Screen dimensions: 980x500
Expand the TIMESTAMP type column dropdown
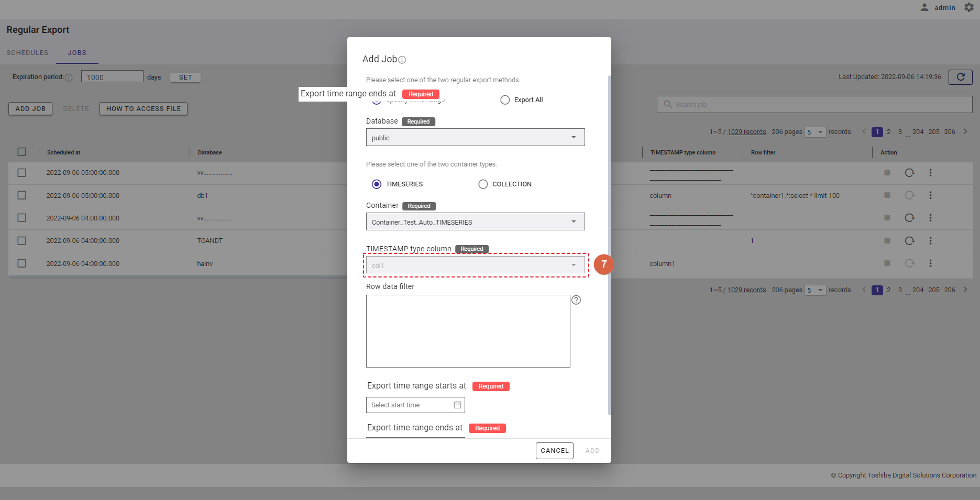coord(475,265)
